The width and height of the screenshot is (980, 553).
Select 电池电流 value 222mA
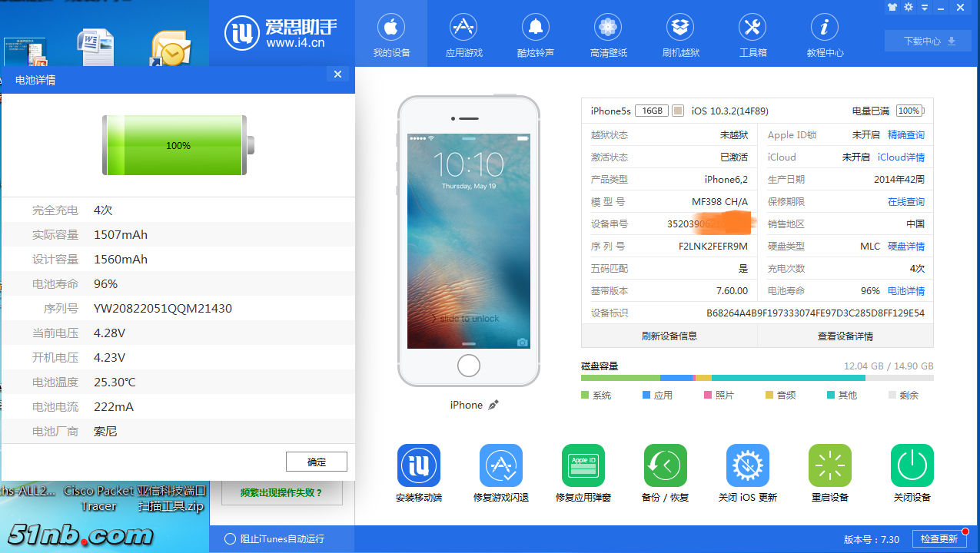point(114,406)
